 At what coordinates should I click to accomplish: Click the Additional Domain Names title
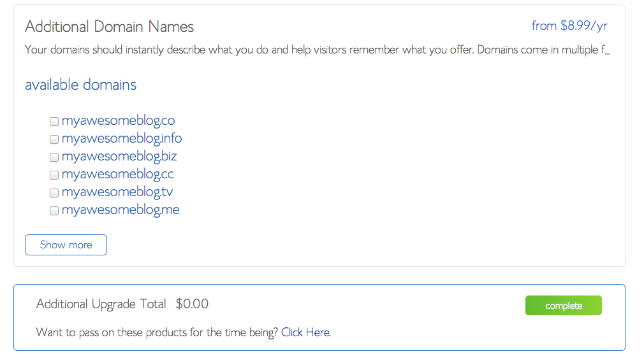tap(109, 27)
